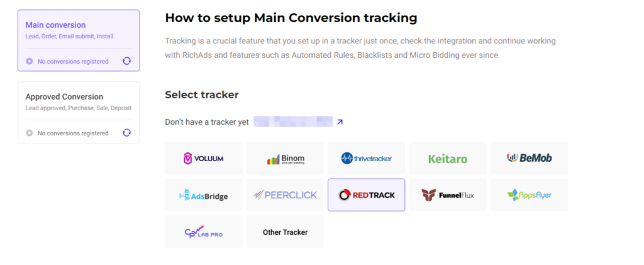Viewport: 644px width, 265px height.
Task: Select the Binom tracker logo
Action: tap(285, 158)
